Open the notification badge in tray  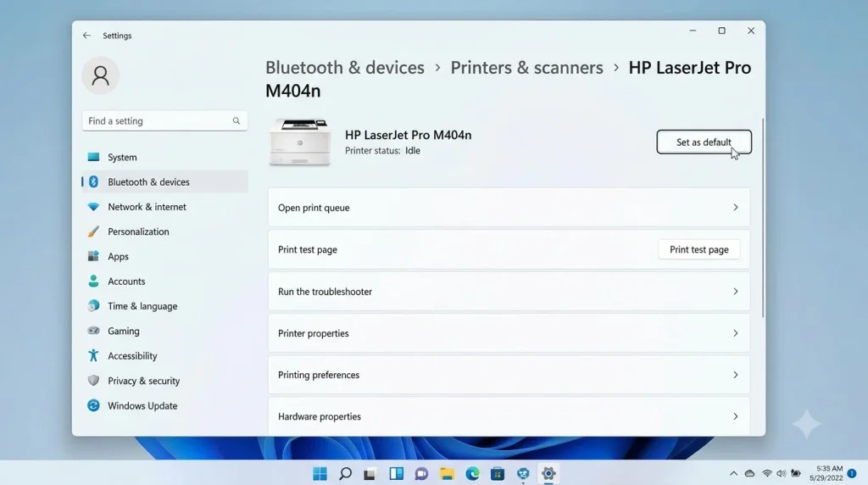click(x=852, y=473)
